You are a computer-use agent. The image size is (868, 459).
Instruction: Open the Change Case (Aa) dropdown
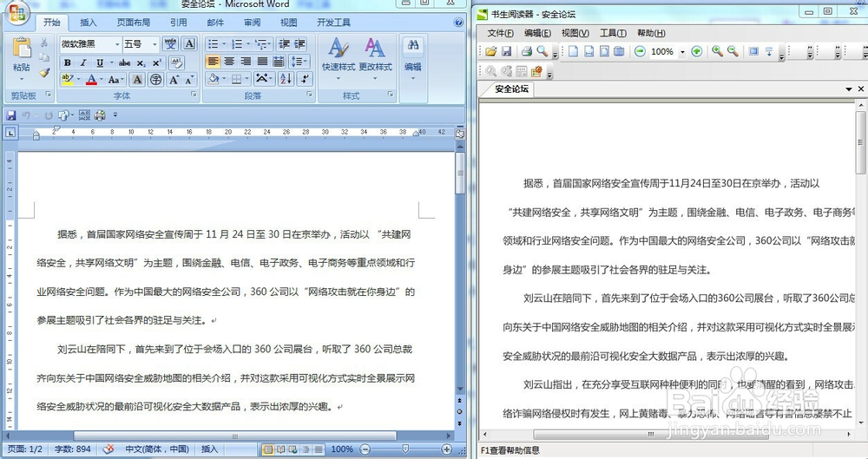tap(115, 80)
